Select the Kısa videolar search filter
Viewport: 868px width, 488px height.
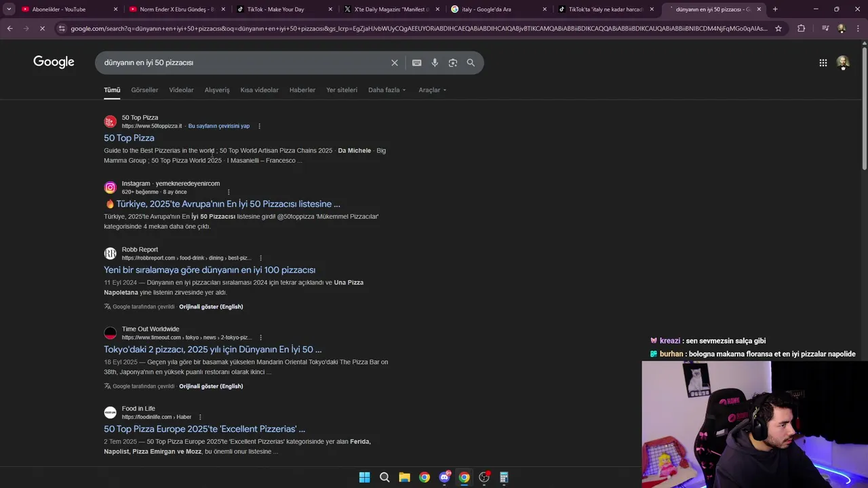(x=259, y=90)
